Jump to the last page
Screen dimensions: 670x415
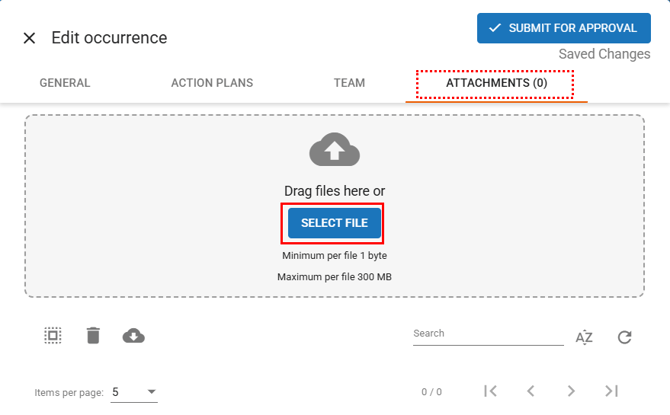click(x=611, y=391)
